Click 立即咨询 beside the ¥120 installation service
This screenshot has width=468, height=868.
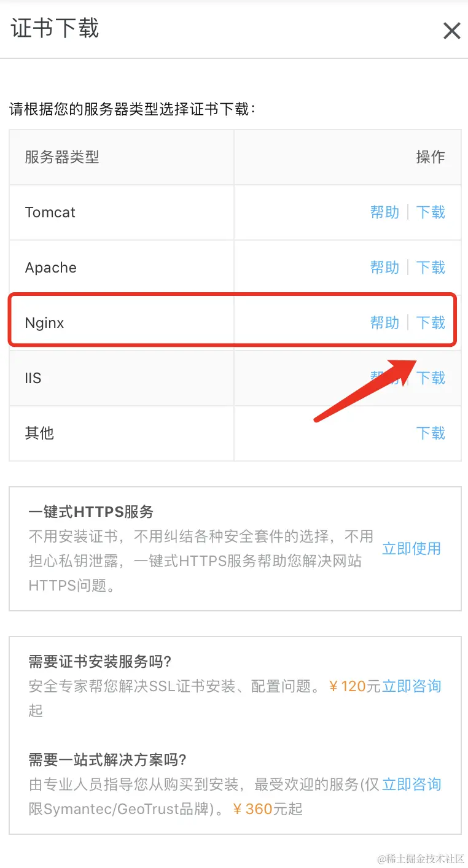411,686
